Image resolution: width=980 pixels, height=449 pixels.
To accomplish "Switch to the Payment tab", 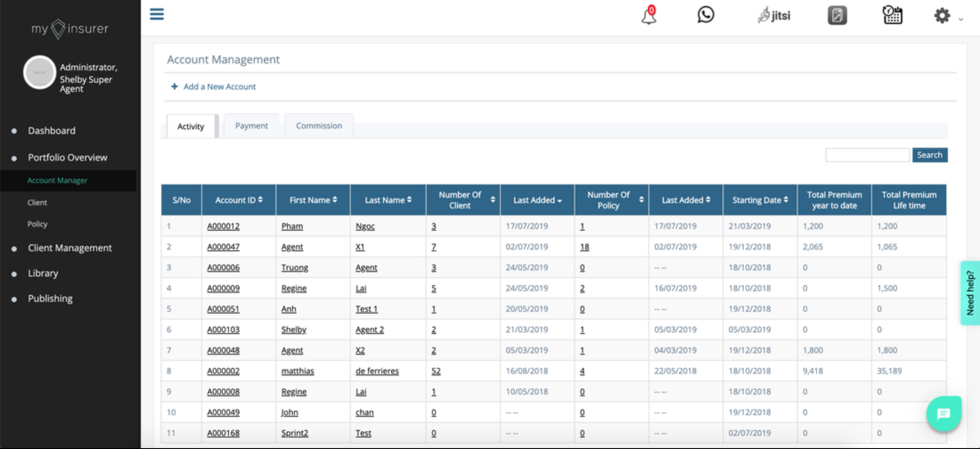I will [x=251, y=126].
